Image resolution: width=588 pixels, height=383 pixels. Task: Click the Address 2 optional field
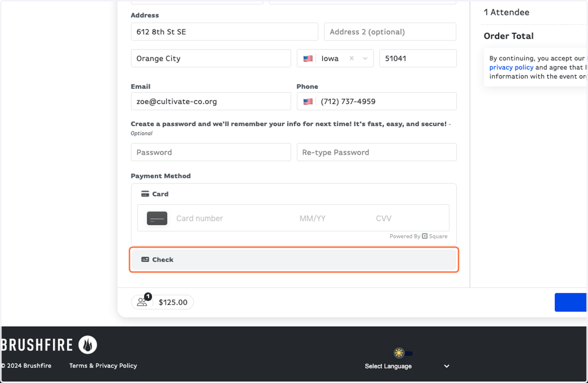coord(390,32)
